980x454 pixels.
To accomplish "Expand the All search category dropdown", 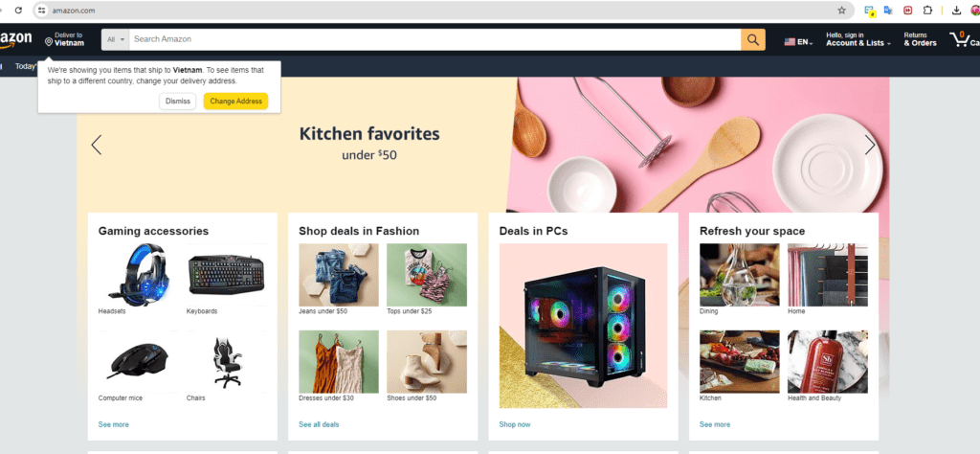I will click(116, 39).
